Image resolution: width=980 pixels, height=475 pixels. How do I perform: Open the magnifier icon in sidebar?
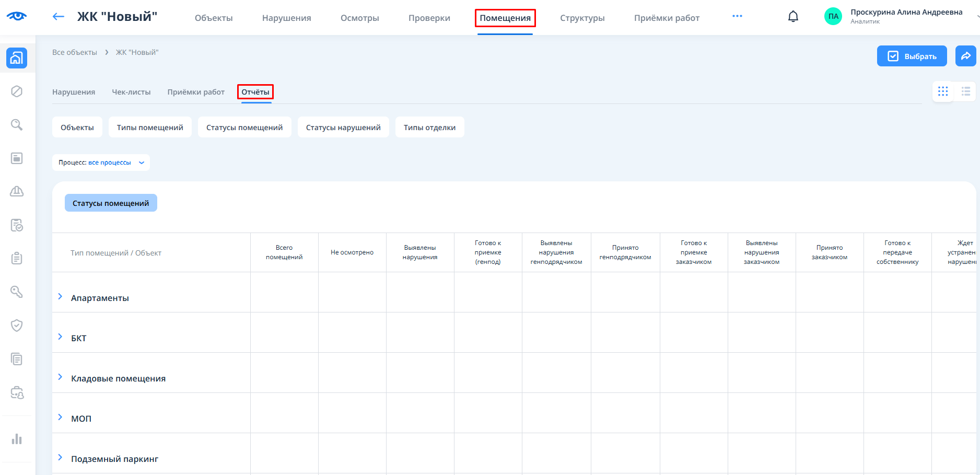pos(17,125)
